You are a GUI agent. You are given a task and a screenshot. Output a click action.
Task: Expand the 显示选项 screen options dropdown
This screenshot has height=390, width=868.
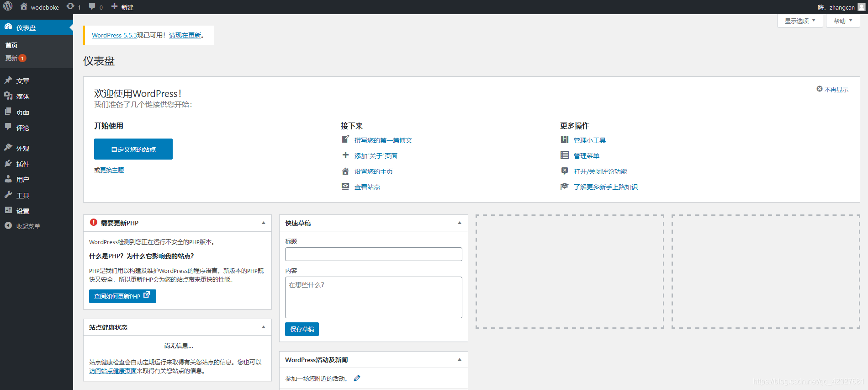(x=800, y=21)
